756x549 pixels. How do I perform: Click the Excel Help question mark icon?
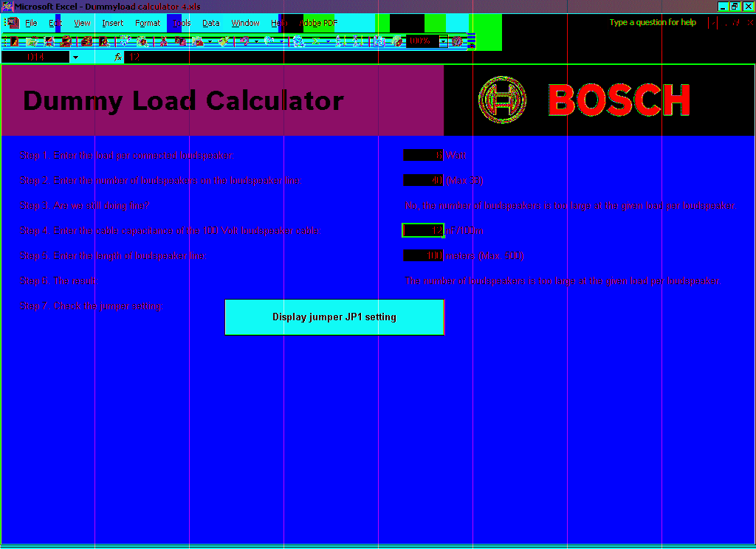457,41
